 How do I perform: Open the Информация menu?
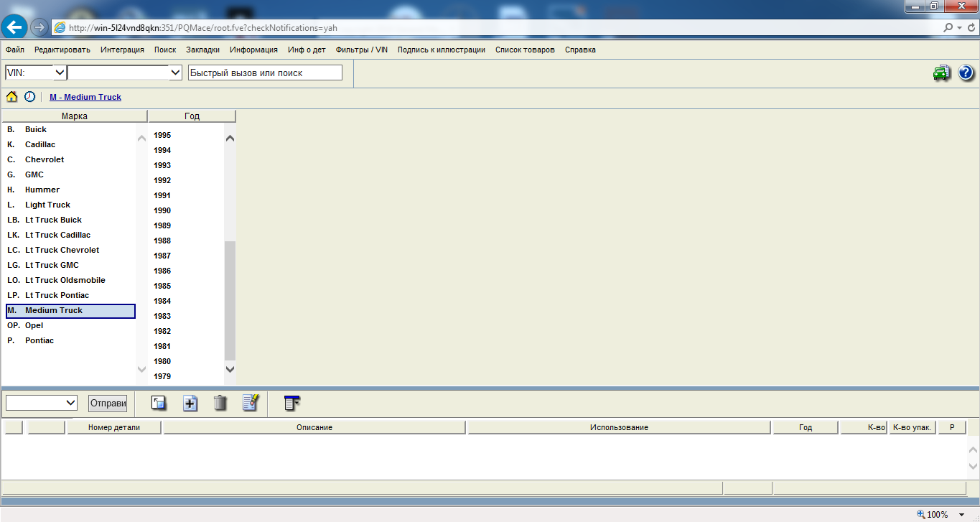[254, 50]
